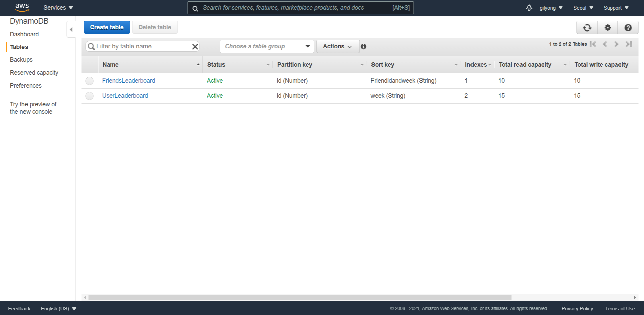The image size is (644, 315).
Task: Click the DynamoDB sidebar title
Action: pyautogui.click(x=29, y=21)
